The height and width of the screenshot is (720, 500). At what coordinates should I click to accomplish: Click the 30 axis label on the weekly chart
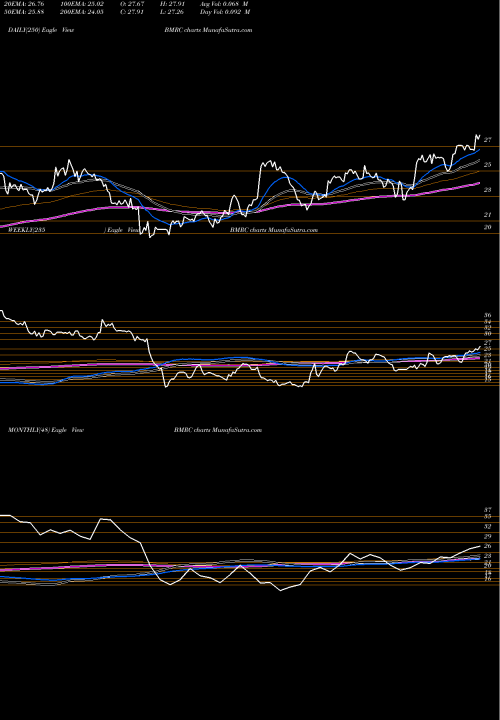488,334
